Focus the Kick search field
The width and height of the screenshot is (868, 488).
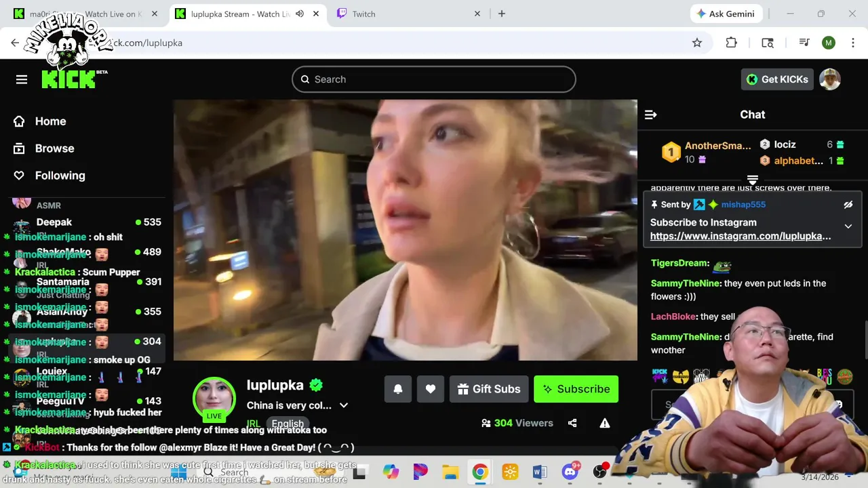[434, 79]
